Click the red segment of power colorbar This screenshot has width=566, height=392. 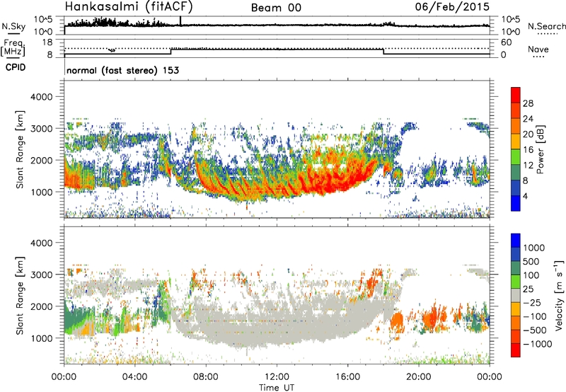click(x=516, y=96)
